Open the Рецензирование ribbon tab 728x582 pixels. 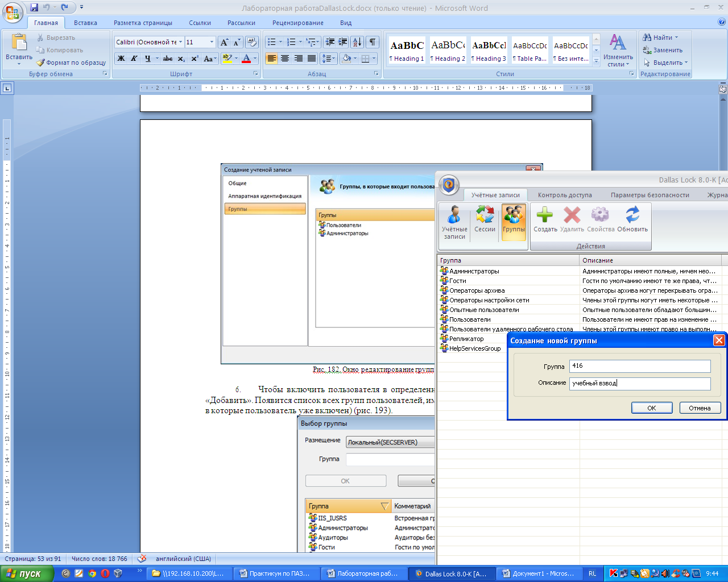298,23
